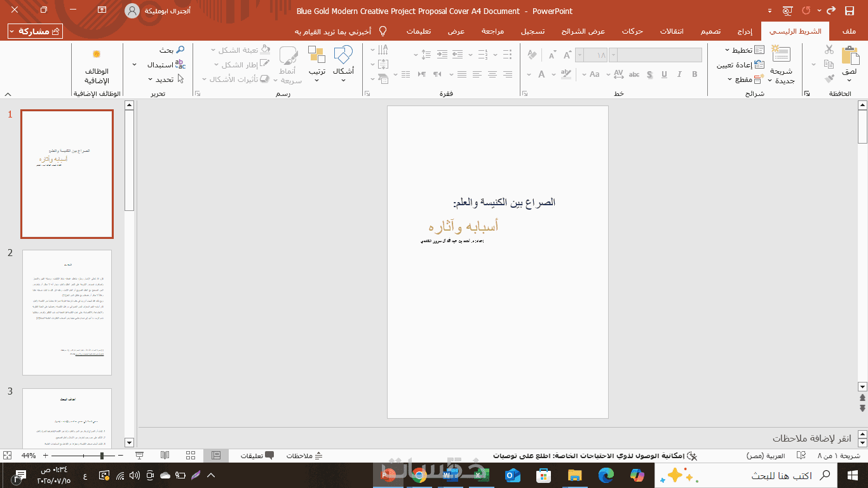868x488 pixels.
Task: Click the Cut scissors icon
Action: (x=829, y=49)
